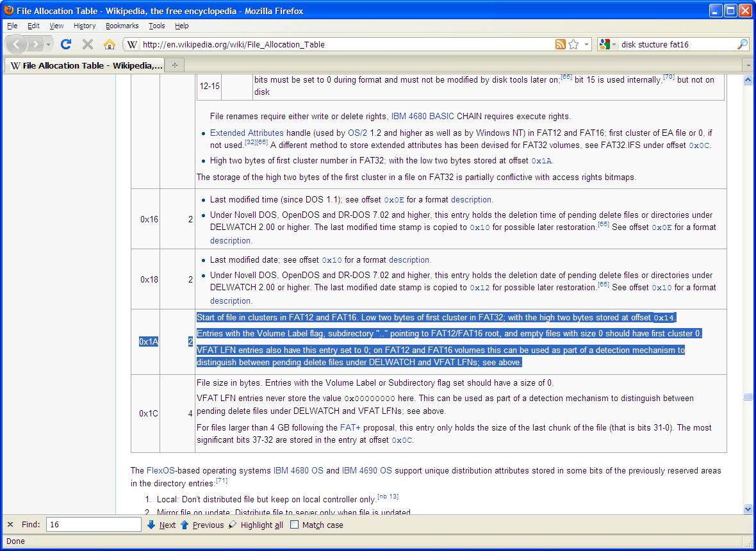Image resolution: width=756 pixels, height=551 pixels.
Task: Open the list all tabs dropdown
Action: click(748, 65)
